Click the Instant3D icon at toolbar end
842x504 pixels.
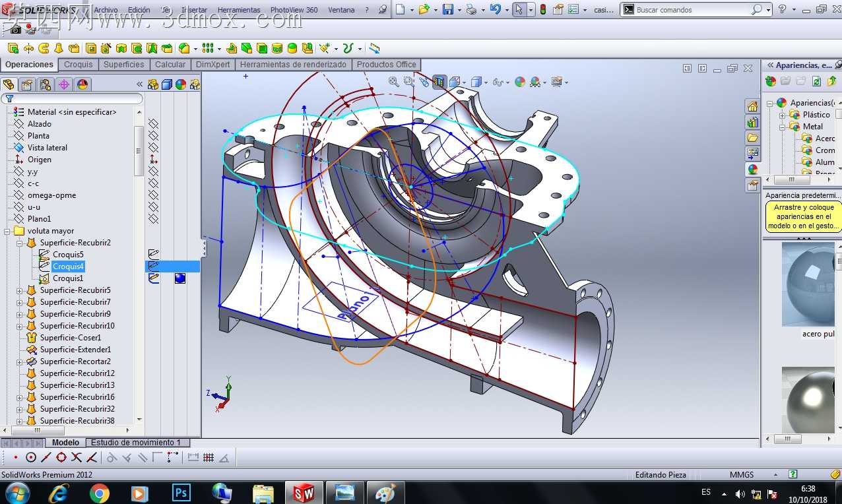click(374, 48)
